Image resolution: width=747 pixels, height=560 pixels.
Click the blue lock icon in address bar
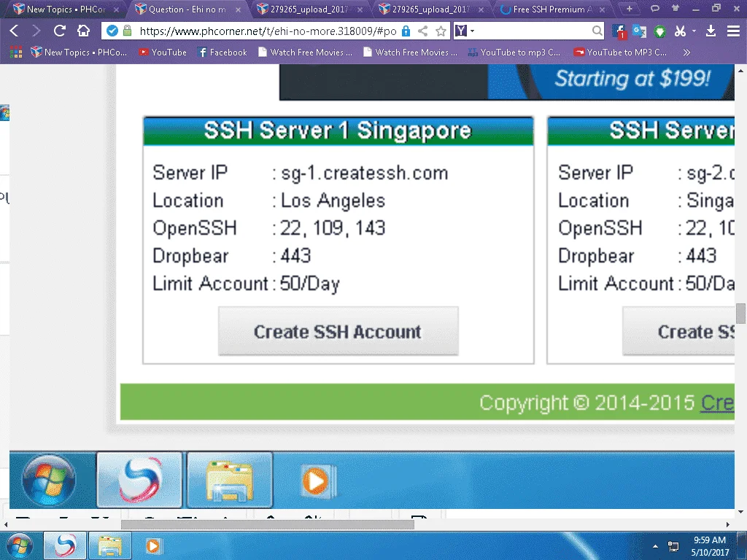406,31
